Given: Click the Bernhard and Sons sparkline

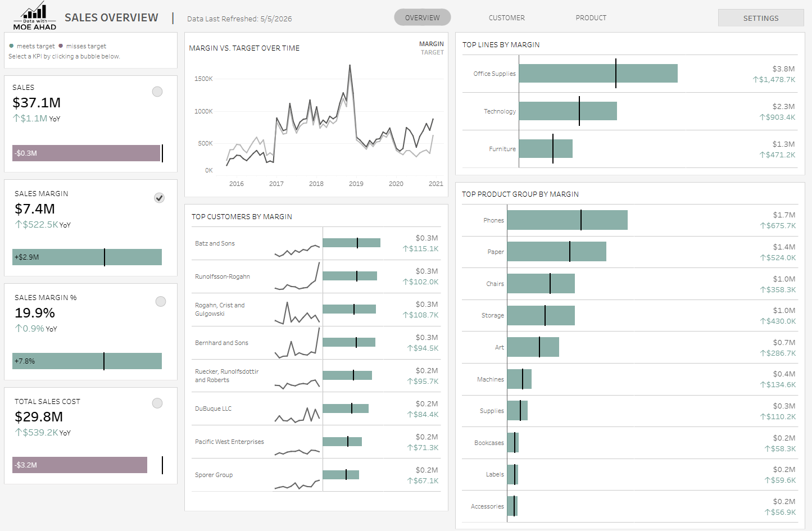Looking at the screenshot, I should 297,343.
